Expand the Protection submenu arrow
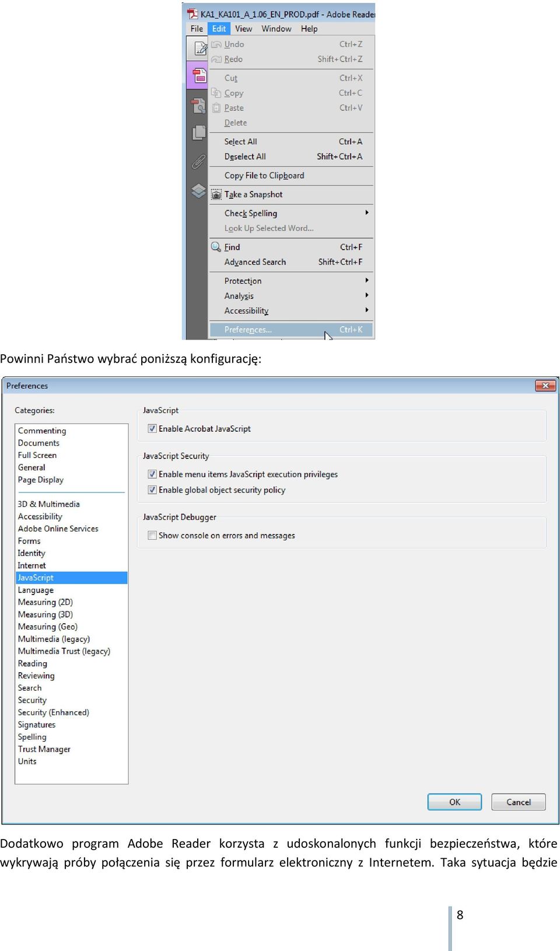The image size is (560, 951). tap(367, 281)
